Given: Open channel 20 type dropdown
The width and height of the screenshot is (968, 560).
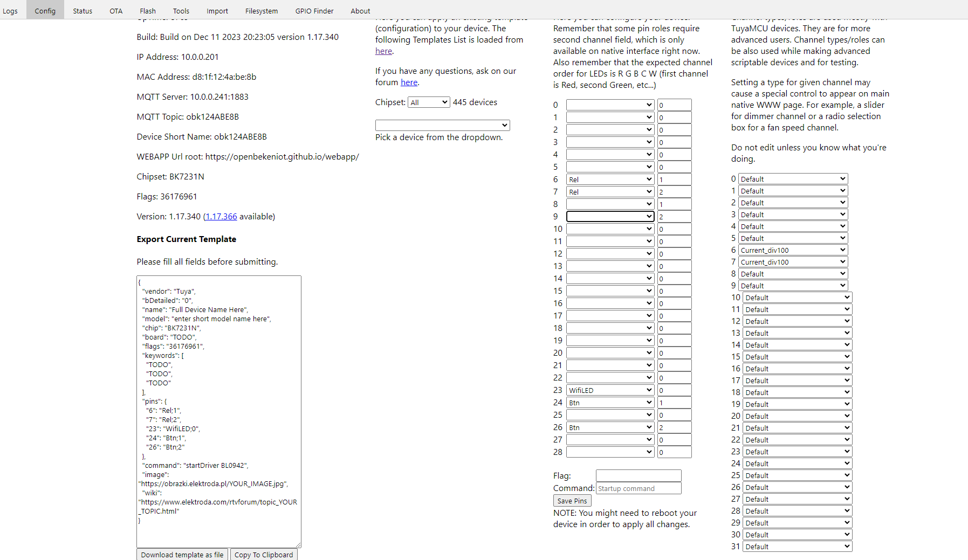Looking at the screenshot, I should point(798,416).
